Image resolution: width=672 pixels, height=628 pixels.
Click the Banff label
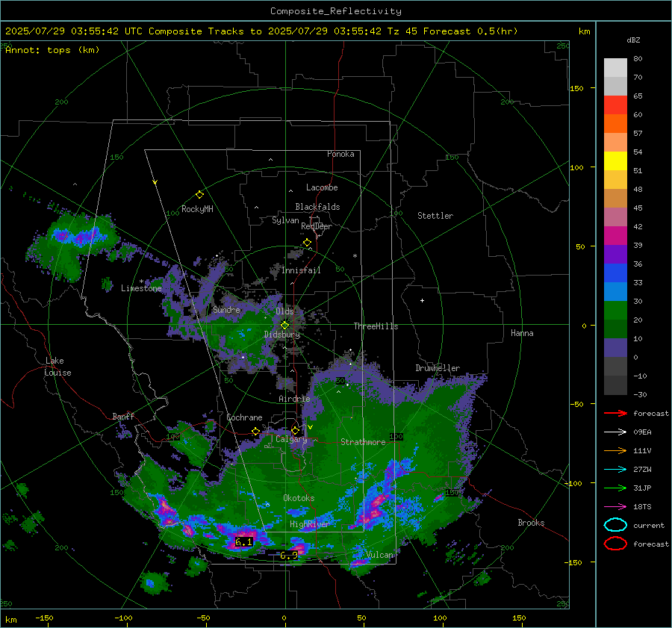[123, 417]
